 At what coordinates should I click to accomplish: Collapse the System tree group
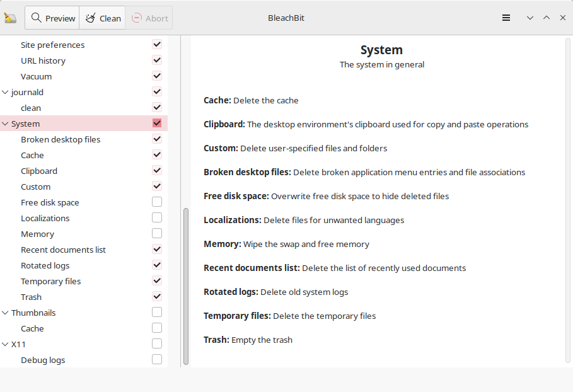point(5,124)
